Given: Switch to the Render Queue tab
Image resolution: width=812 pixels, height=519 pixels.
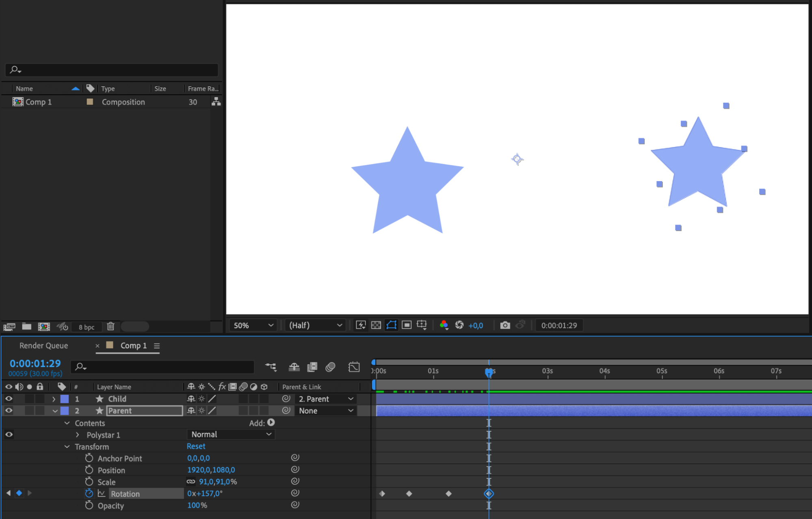Looking at the screenshot, I should [43, 346].
